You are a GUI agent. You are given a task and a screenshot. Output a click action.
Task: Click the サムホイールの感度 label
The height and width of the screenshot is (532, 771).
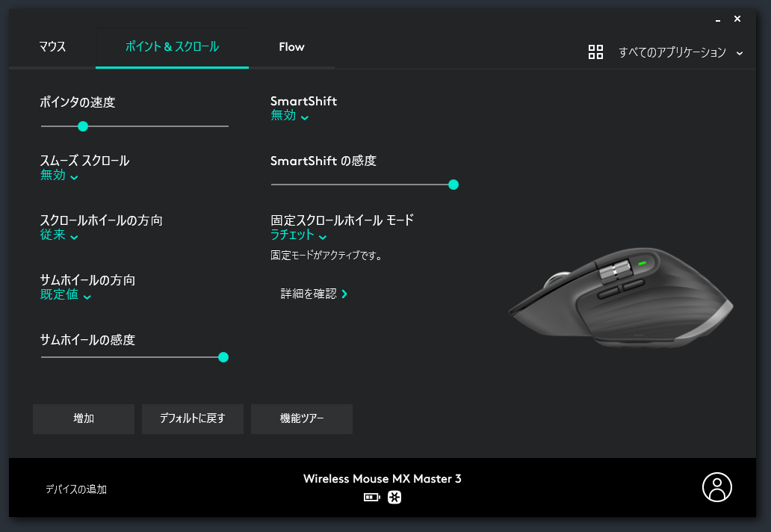87,340
